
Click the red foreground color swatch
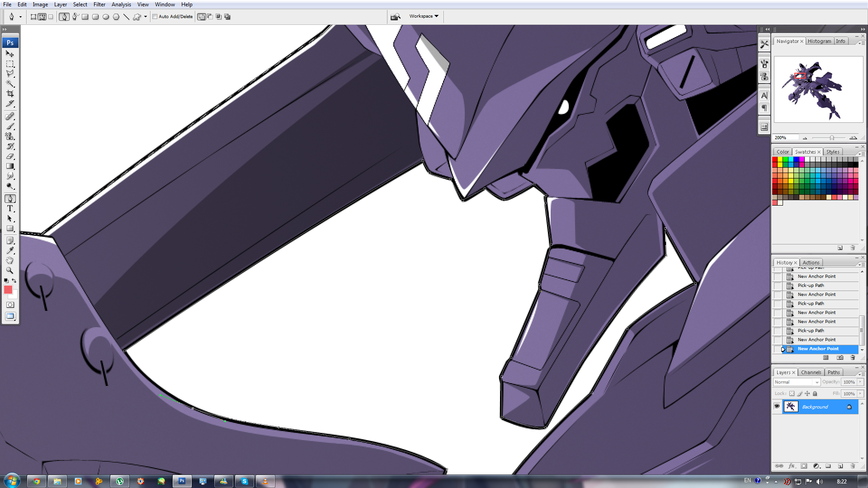pyautogui.click(x=8, y=290)
